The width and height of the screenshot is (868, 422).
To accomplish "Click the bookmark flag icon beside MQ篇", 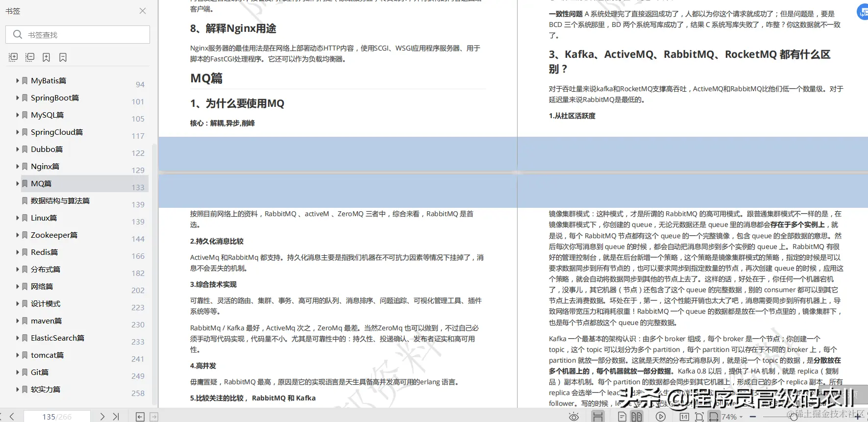I will [25, 183].
